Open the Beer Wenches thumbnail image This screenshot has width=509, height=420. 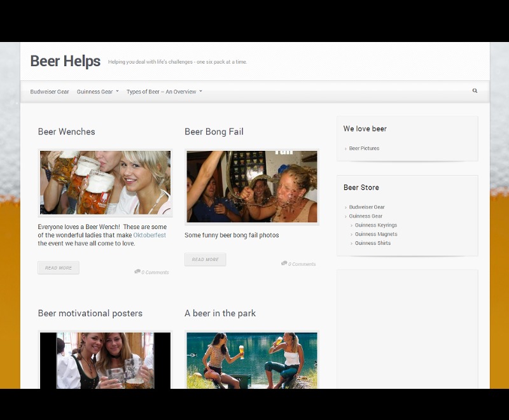pyautogui.click(x=105, y=183)
